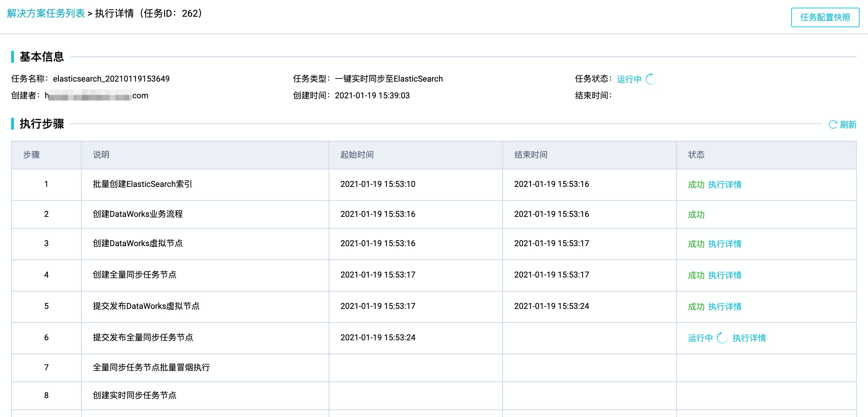Click the 执行步骤 section heading
Viewport: 868px width, 417px height.
[x=42, y=124]
